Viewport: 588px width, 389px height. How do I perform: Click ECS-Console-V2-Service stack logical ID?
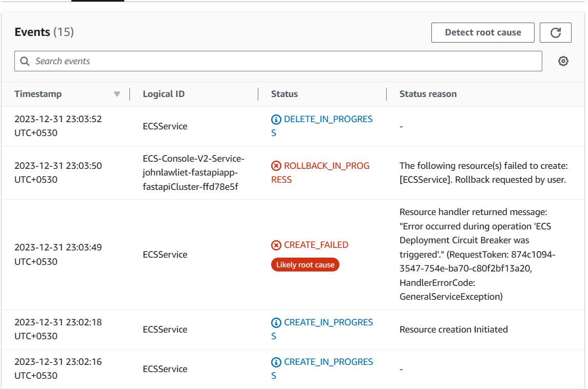[x=194, y=172]
